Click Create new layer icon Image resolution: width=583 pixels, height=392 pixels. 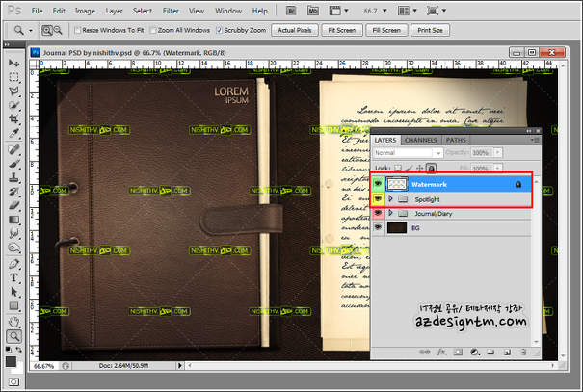pos(507,352)
